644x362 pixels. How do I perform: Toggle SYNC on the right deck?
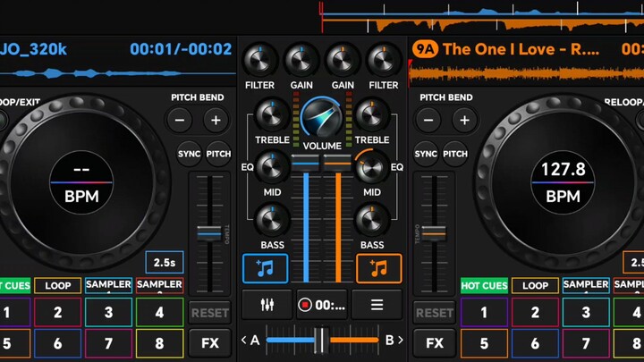(426, 154)
